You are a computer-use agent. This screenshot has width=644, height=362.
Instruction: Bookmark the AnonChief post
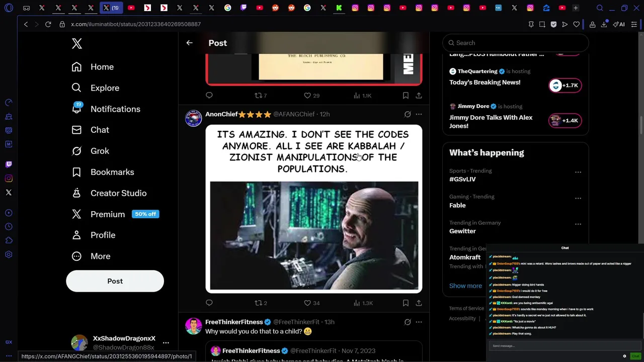pyautogui.click(x=406, y=303)
